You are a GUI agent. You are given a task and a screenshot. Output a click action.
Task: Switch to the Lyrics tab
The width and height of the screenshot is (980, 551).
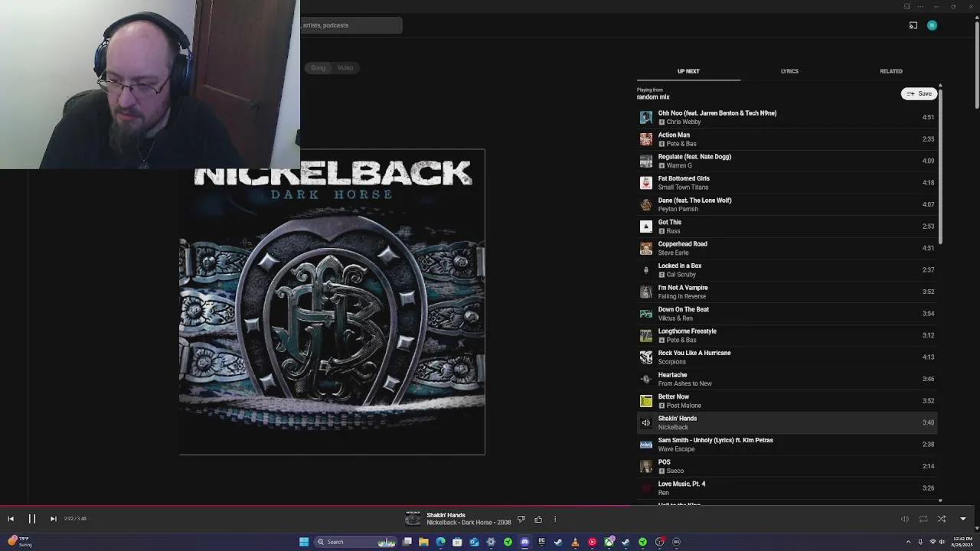point(789,71)
